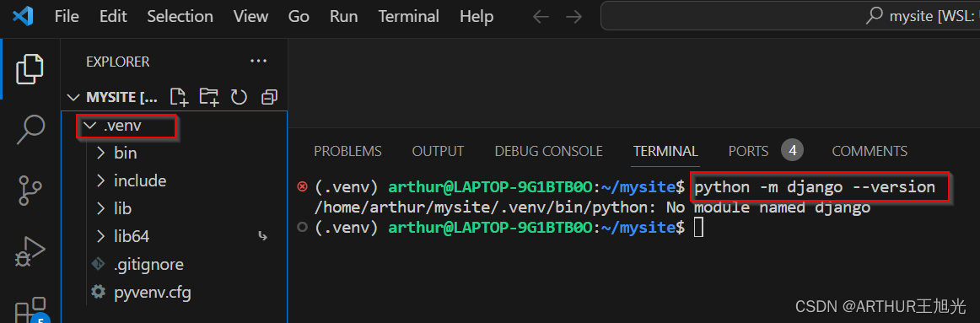
Task: Click the ports count badge 4
Action: tap(792, 151)
